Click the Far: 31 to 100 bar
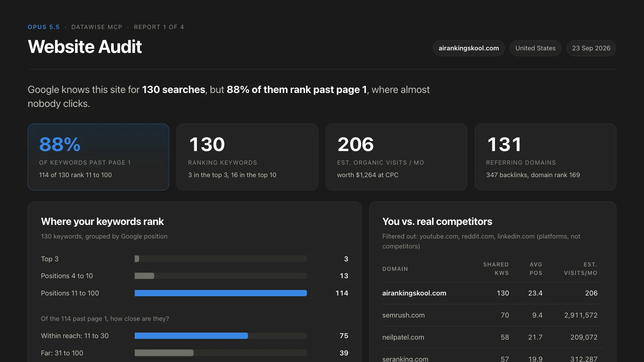 (221, 353)
